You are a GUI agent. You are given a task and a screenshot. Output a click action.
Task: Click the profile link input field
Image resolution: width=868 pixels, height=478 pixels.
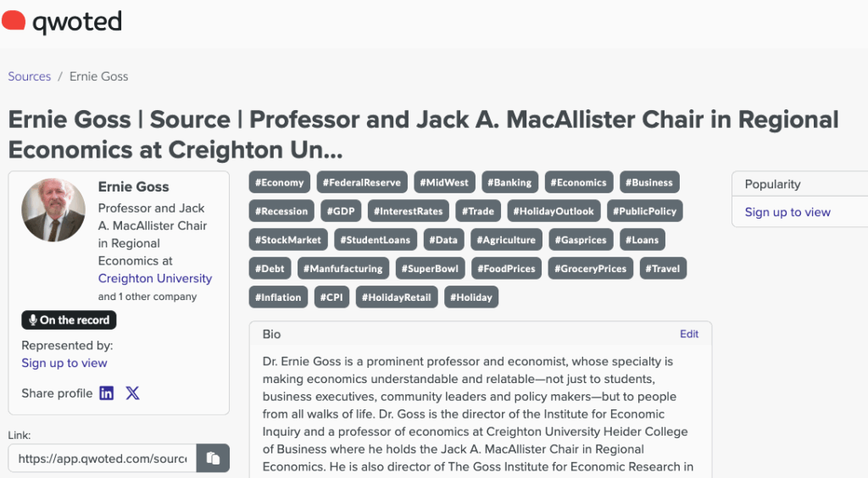[103, 459]
